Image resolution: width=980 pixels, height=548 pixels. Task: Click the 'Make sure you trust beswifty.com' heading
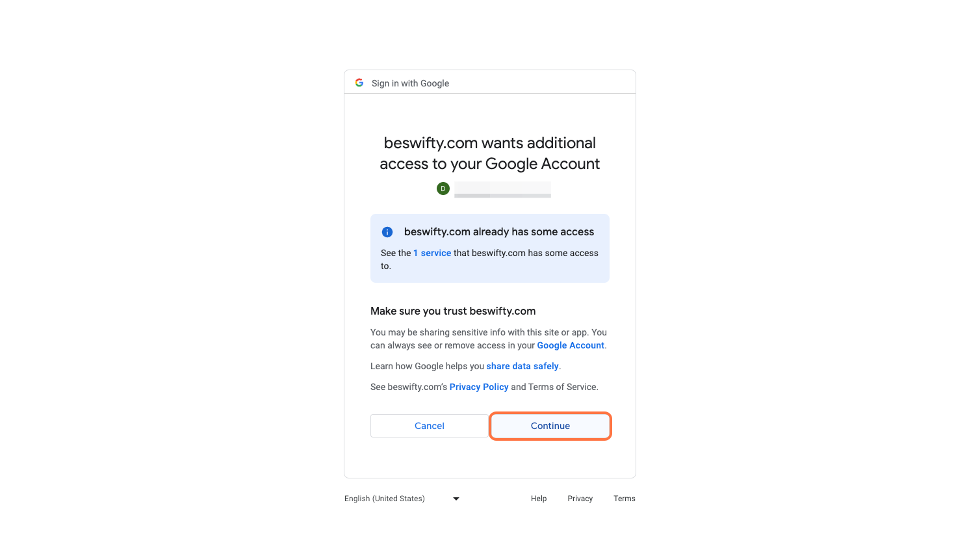(x=453, y=311)
